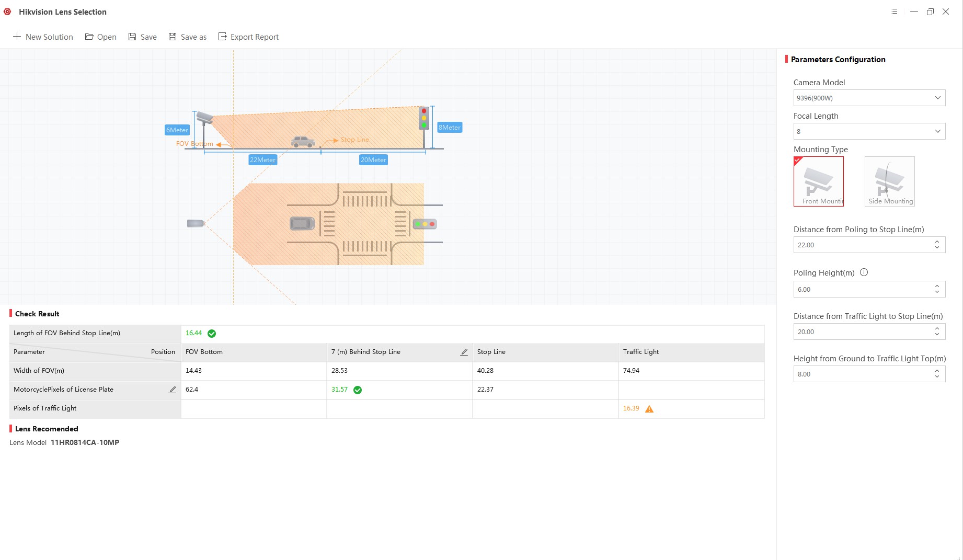This screenshot has width=963, height=560.
Task: Click the New Solution plus icon
Action: coord(17,37)
